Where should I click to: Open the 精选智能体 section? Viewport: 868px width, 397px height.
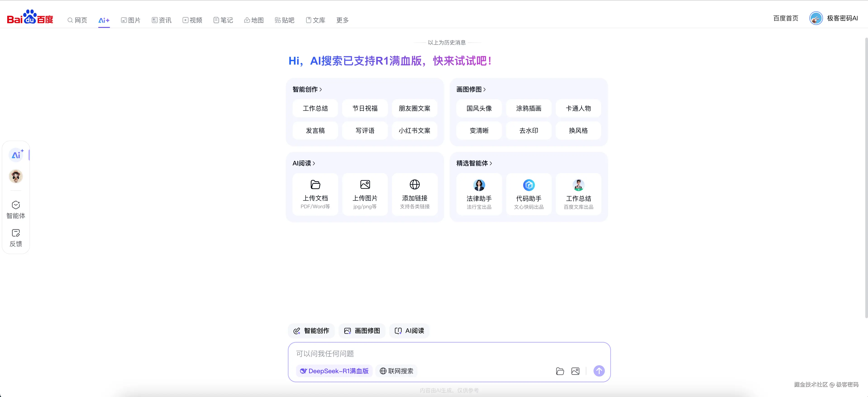[475, 163]
